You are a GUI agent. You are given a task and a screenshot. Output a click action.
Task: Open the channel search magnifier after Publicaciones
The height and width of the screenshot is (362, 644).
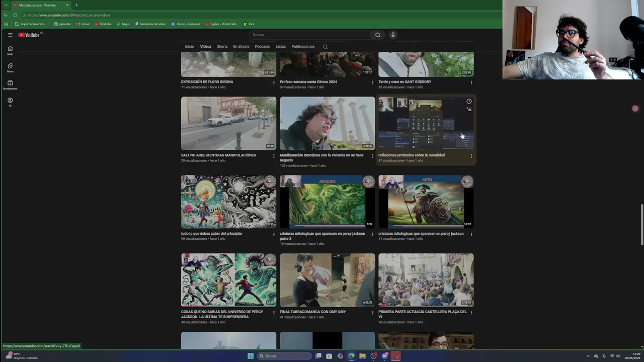point(325,47)
